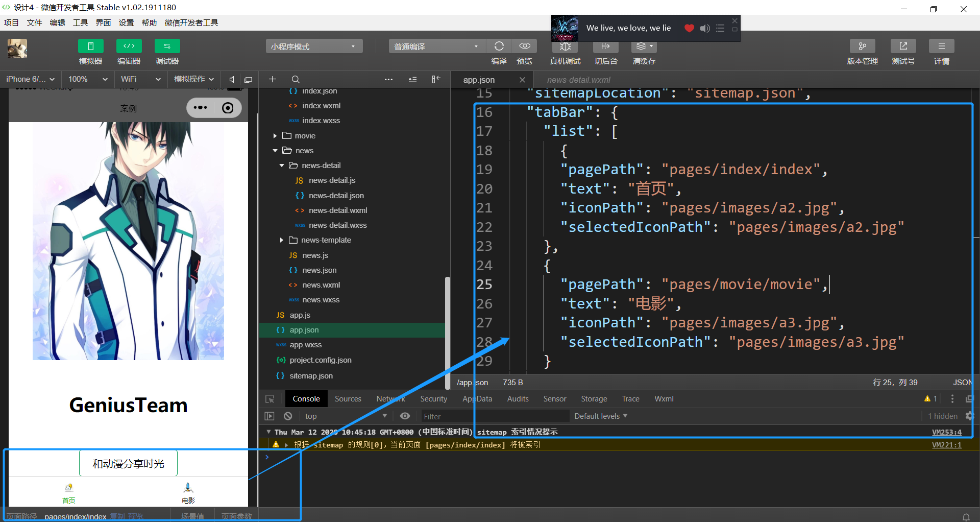The height and width of the screenshot is (522, 980).
Task: Open the 小程序模式 mode dropdown
Action: click(x=314, y=46)
